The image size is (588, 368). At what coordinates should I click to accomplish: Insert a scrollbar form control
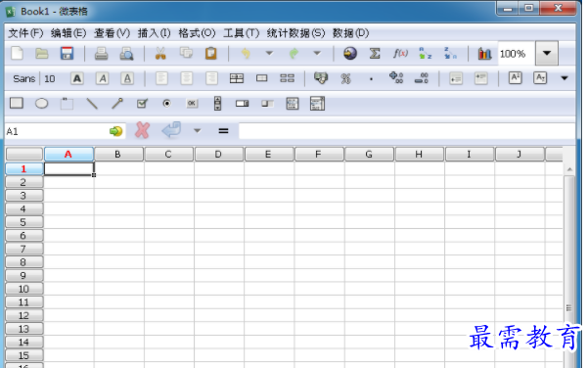tap(217, 103)
